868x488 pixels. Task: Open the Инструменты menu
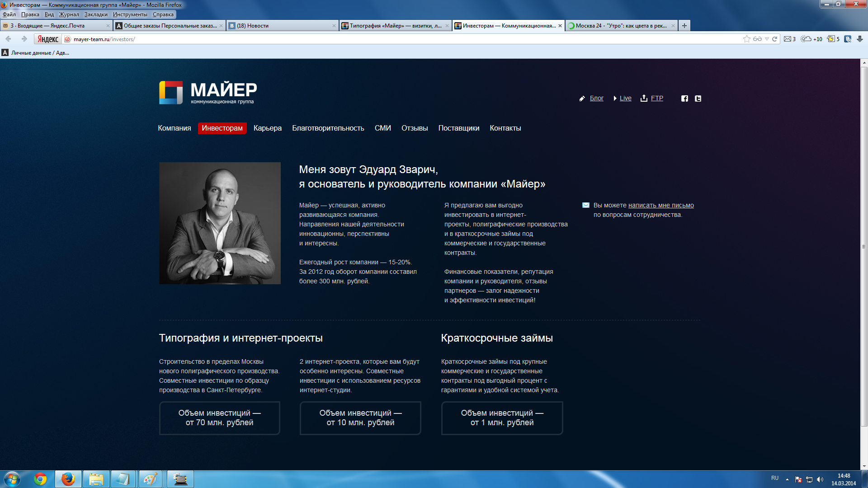coord(130,14)
